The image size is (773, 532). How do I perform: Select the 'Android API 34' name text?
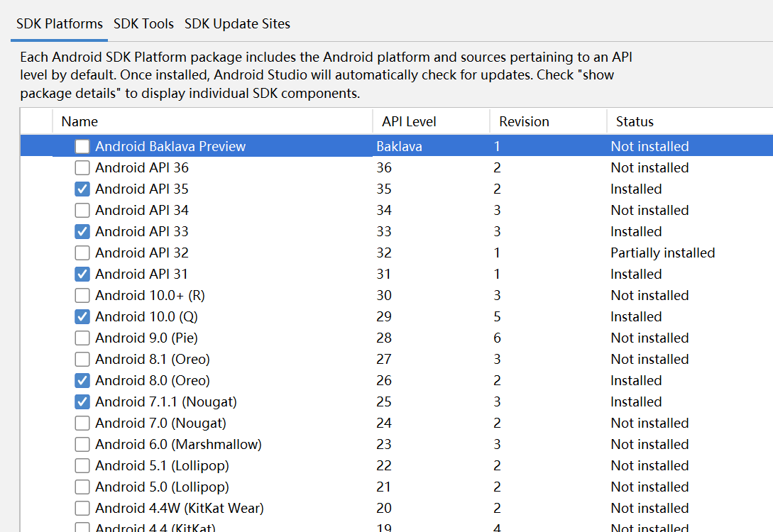142,211
